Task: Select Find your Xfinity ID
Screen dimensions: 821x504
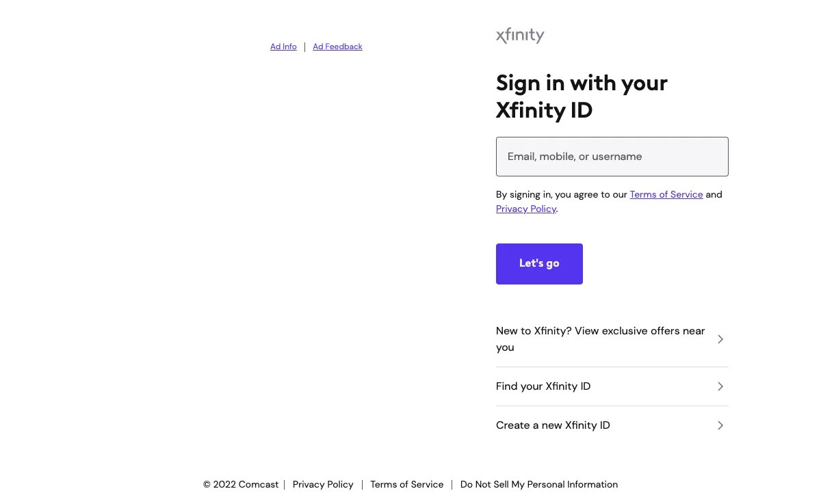Action: tap(543, 386)
